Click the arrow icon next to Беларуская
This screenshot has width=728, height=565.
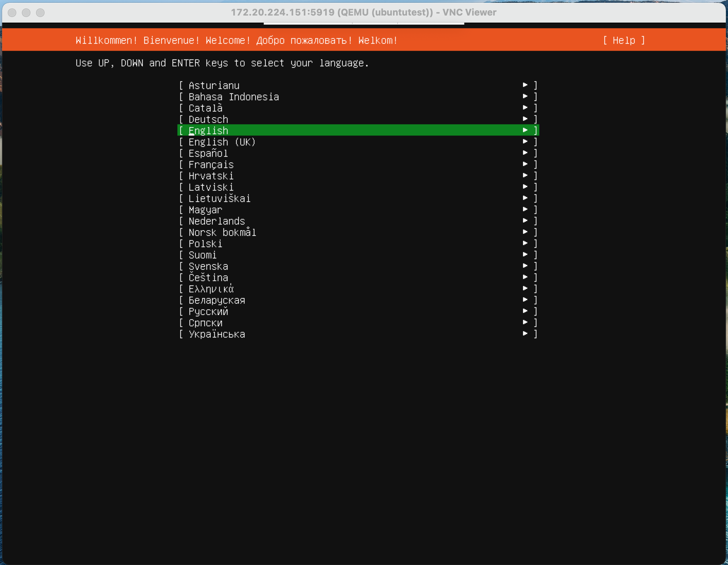pyautogui.click(x=523, y=301)
